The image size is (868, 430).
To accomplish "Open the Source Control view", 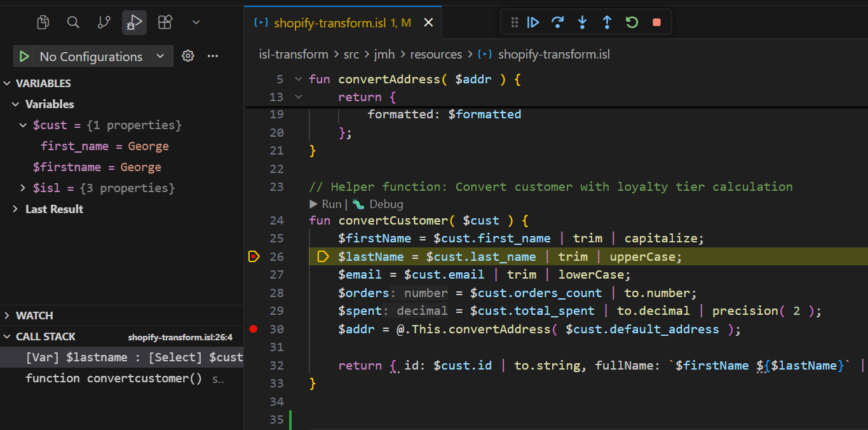I will click(104, 22).
